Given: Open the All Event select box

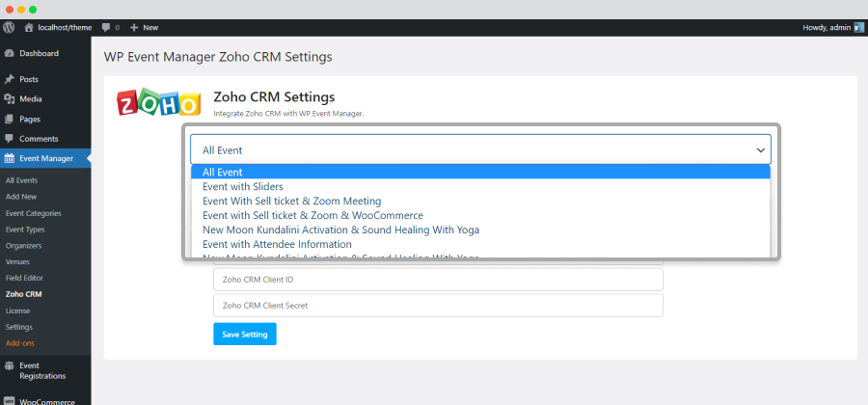Looking at the screenshot, I should (x=480, y=149).
